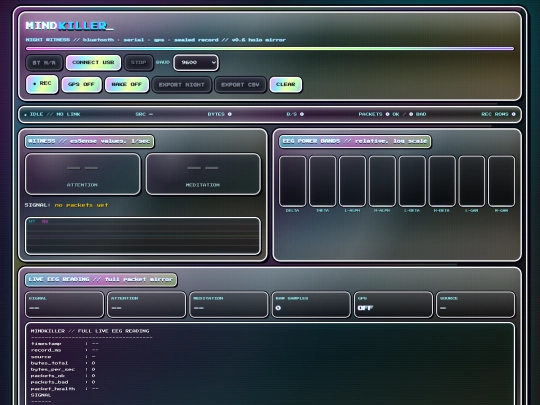Click the SIGNAL: no packets yet text
The width and height of the screenshot is (540, 405).
point(66,205)
